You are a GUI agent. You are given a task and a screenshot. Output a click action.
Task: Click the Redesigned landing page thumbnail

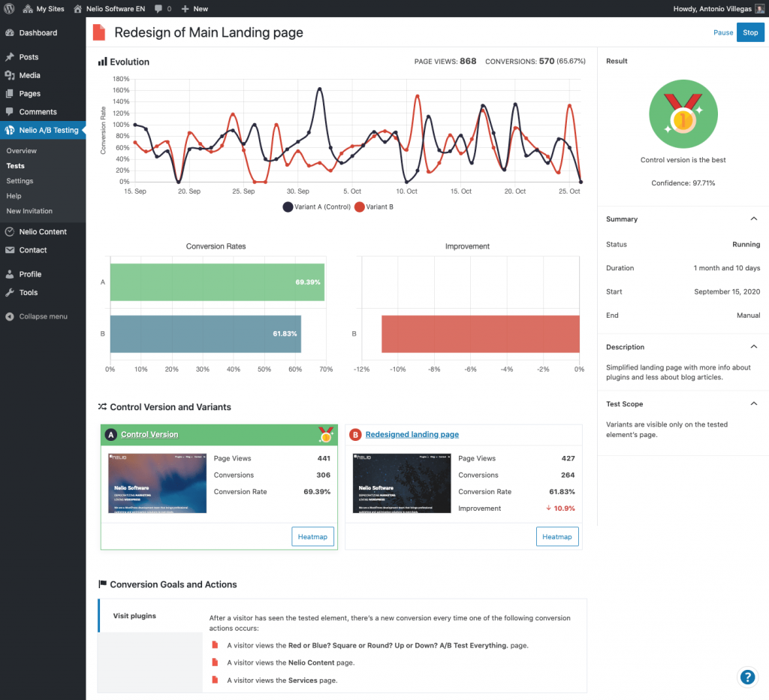(x=402, y=483)
